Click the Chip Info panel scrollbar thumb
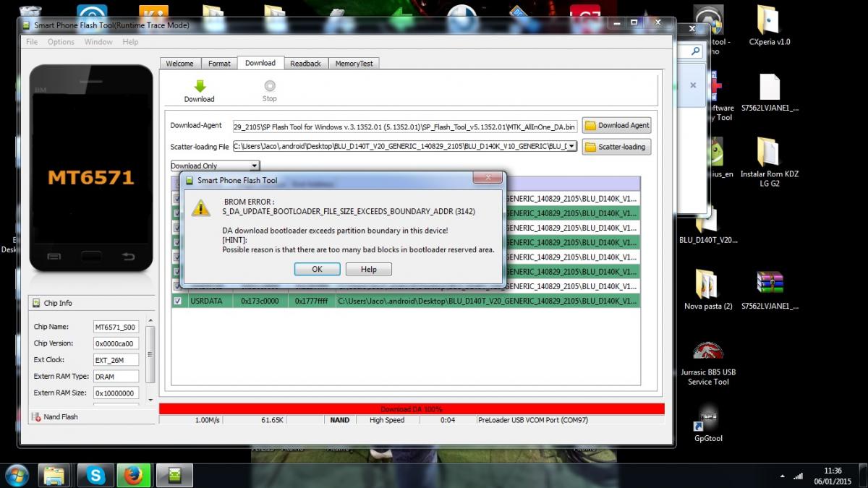 (x=150, y=354)
